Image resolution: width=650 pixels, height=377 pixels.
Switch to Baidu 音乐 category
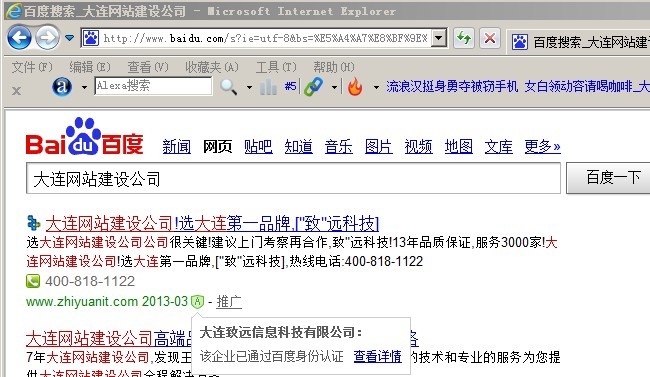click(x=339, y=146)
